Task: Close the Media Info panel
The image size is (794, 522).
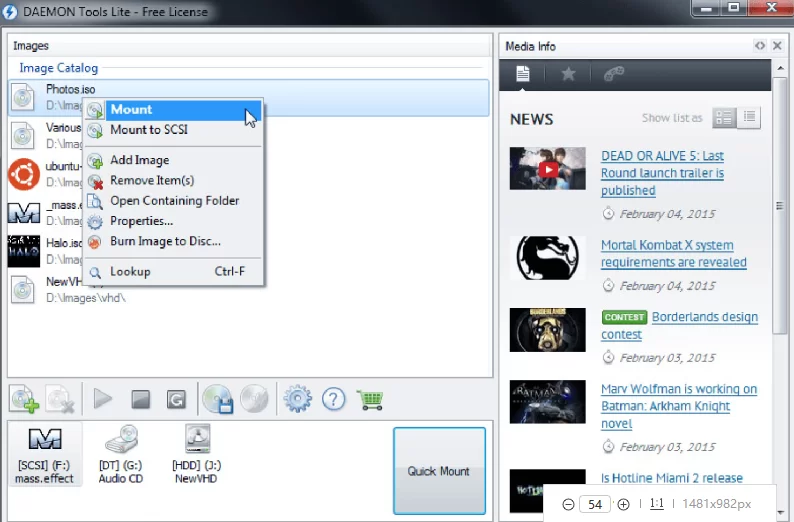Action: click(x=777, y=46)
